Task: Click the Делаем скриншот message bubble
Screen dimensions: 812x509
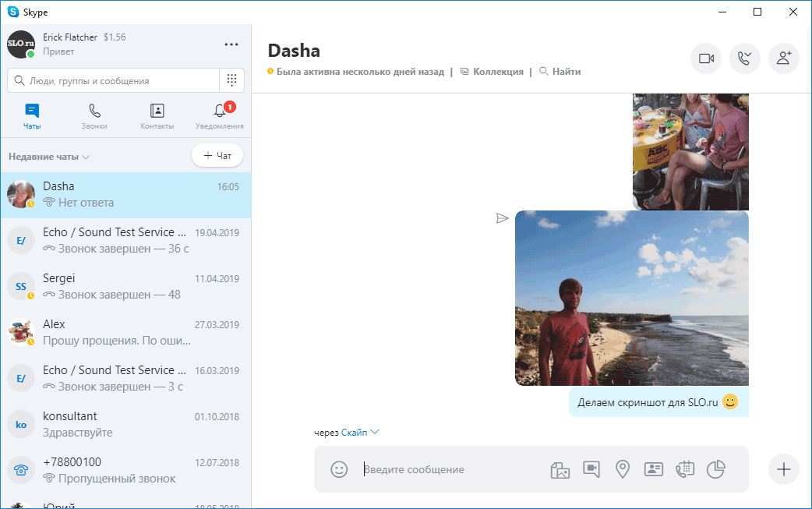Action: (x=658, y=402)
